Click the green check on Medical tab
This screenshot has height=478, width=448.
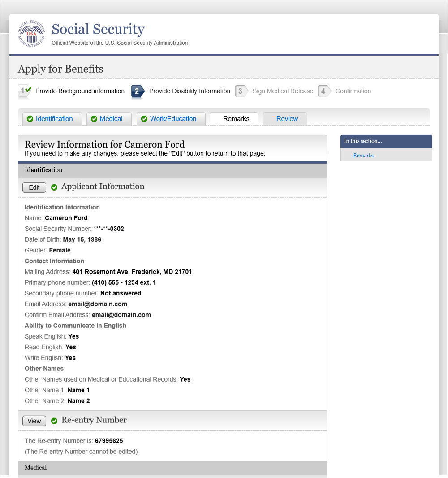tap(94, 119)
